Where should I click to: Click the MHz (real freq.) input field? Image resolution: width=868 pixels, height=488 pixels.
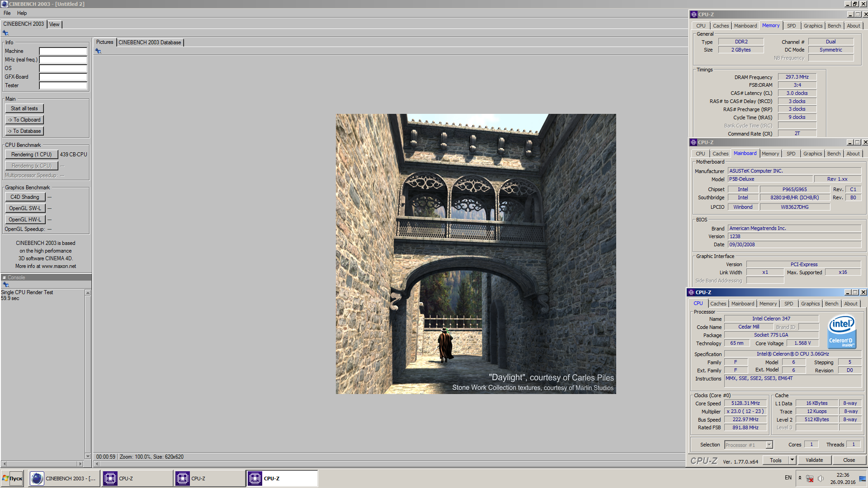click(63, 60)
